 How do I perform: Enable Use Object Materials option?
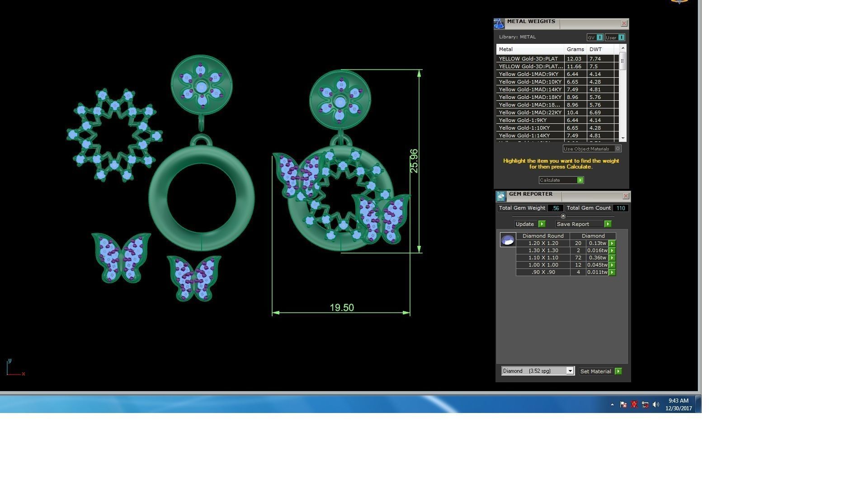click(618, 149)
